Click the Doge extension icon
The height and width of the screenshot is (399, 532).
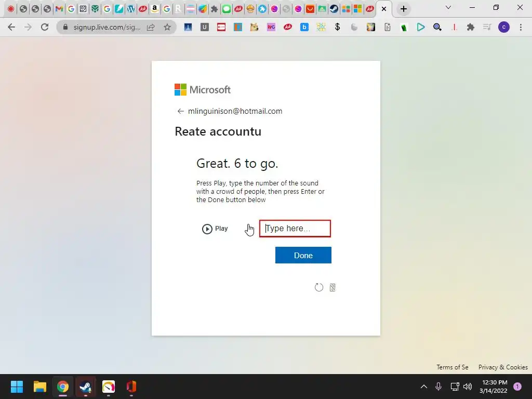254,27
